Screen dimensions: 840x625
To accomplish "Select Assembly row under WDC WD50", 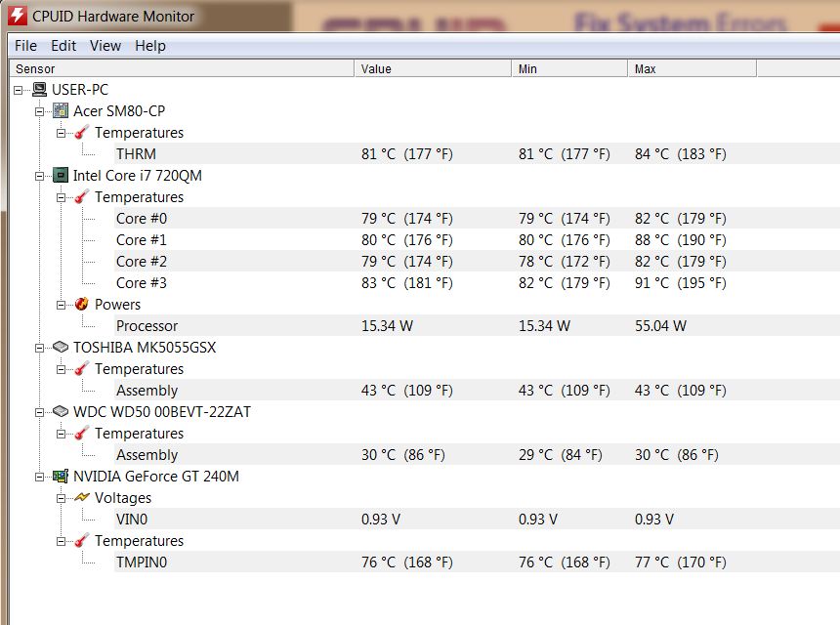I will (x=477, y=455).
